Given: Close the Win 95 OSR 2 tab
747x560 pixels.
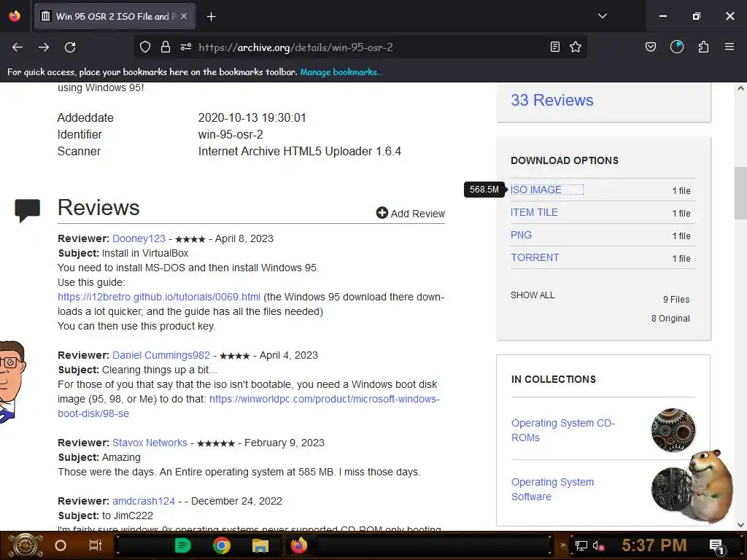Looking at the screenshot, I should coord(184,16).
